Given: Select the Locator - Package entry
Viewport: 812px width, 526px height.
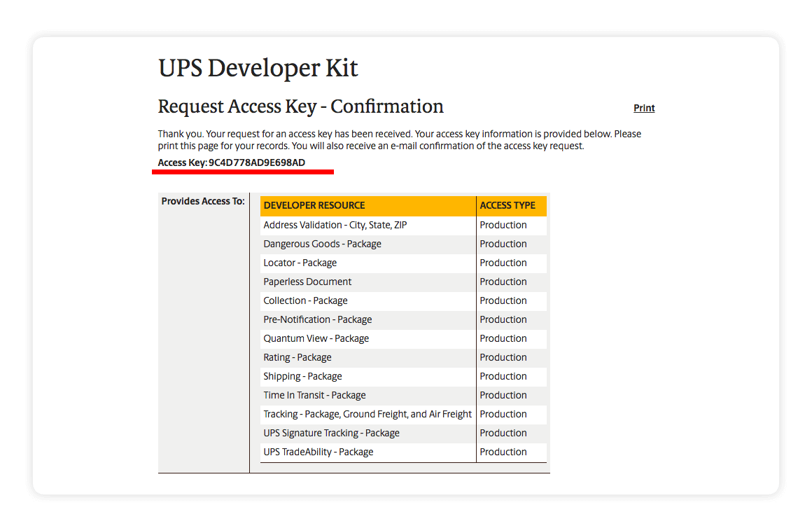Looking at the screenshot, I should point(300,263).
